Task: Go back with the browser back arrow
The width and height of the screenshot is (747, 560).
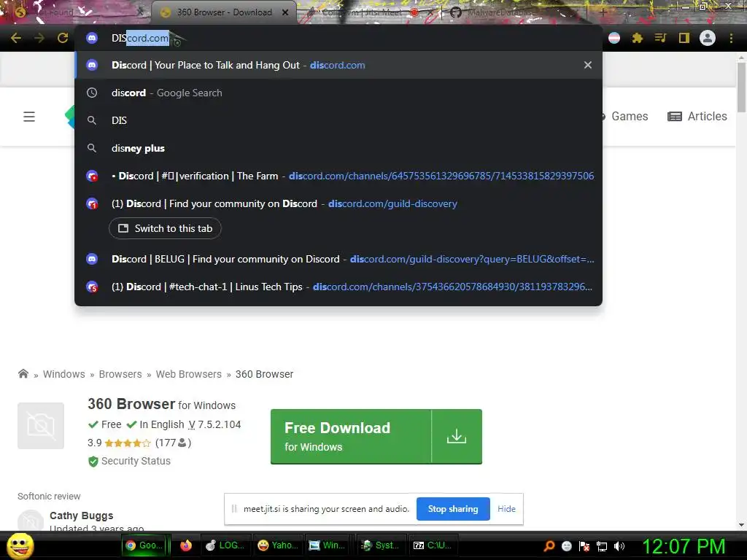Action: coord(16,38)
